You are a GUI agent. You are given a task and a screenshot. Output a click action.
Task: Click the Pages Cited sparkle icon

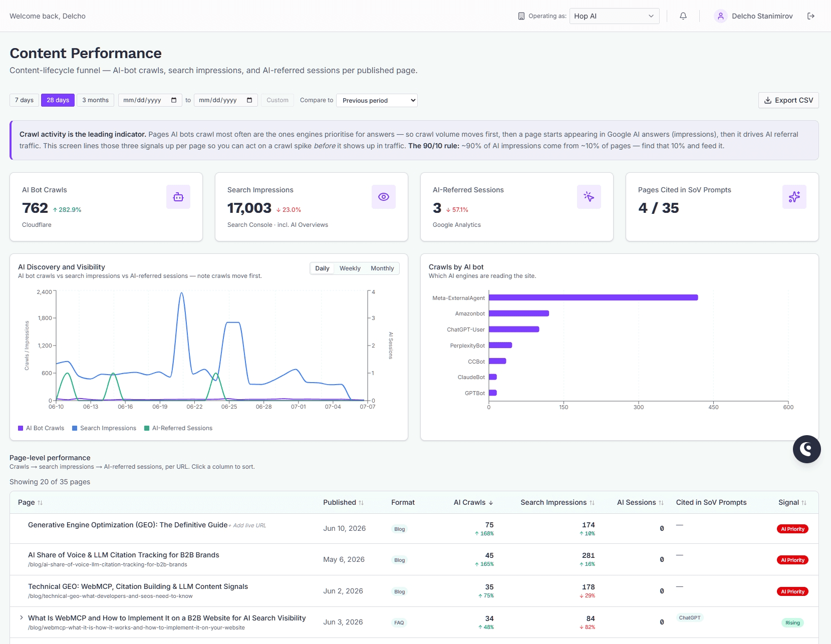[x=794, y=197]
